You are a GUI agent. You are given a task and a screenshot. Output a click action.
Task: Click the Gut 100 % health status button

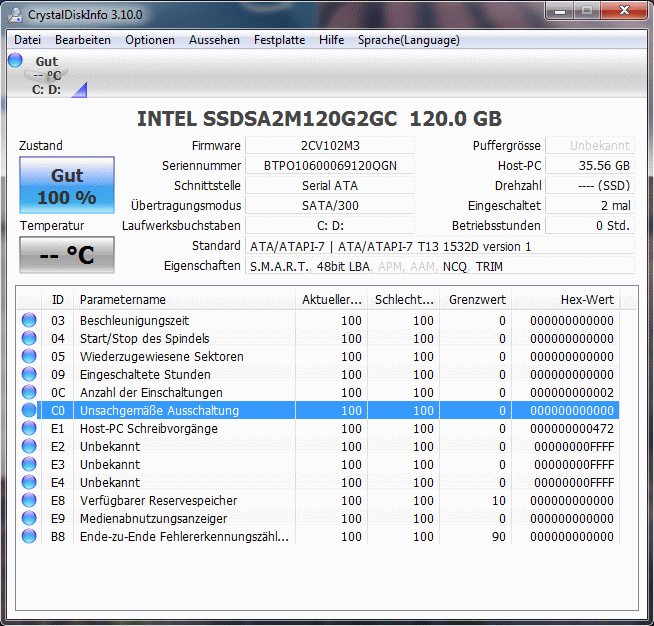click(x=67, y=185)
